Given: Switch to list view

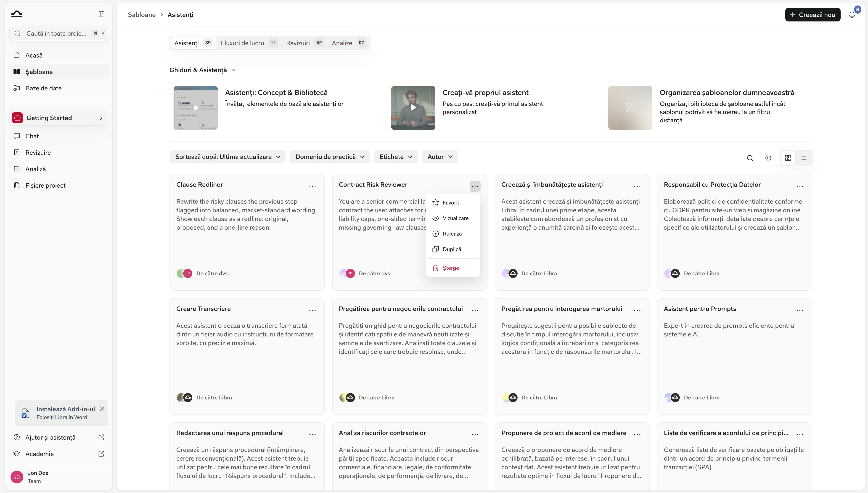Looking at the screenshot, I should pyautogui.click(x=803, y=158).
